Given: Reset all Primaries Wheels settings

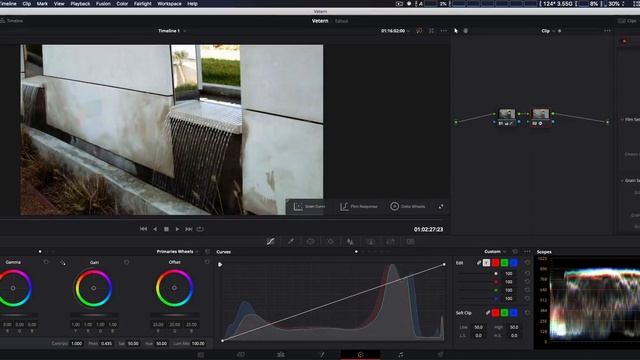Looking at the screenshot, I should coord(207,252).
